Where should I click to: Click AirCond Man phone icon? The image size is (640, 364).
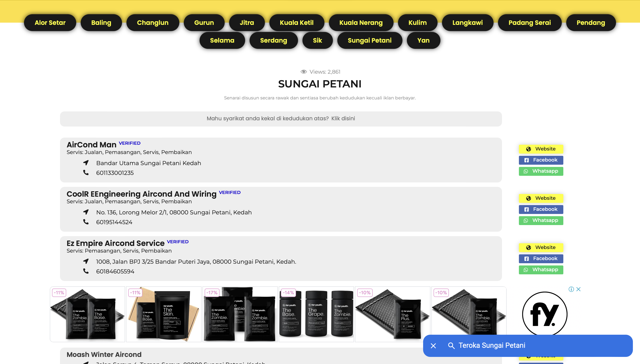click(86, 172)
